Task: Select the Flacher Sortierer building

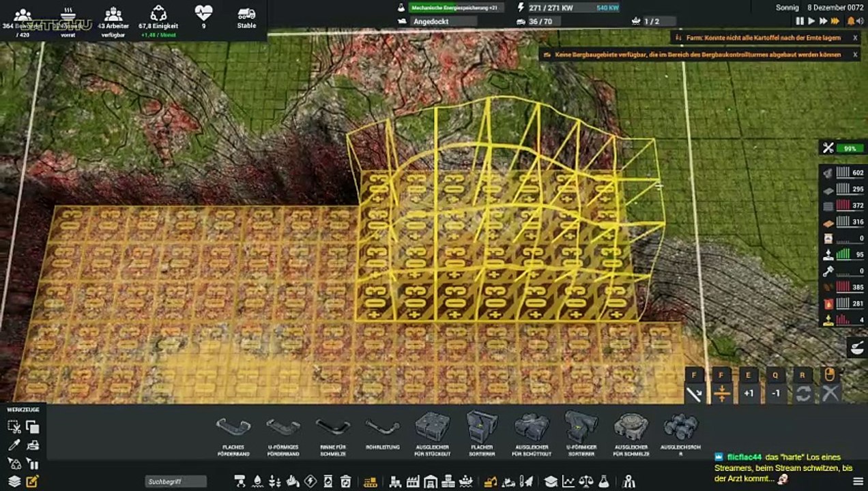Action: 482,434
